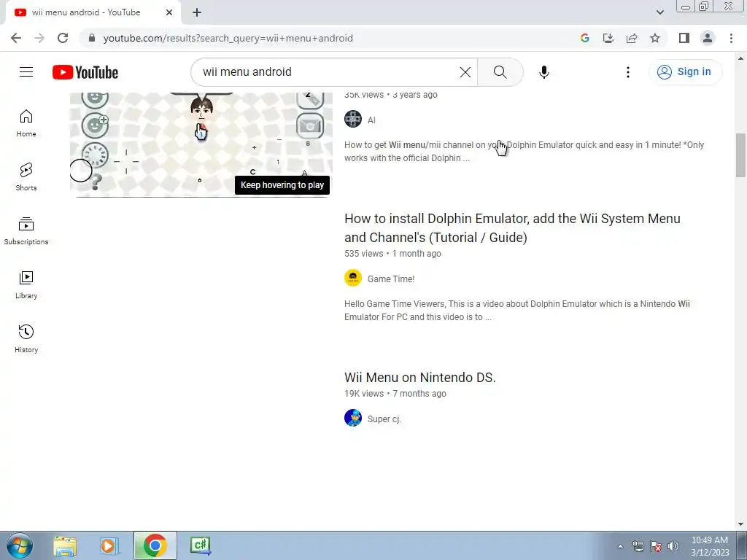
Task: Click the install/download icon in address bar
Action: tap(608, 38)
